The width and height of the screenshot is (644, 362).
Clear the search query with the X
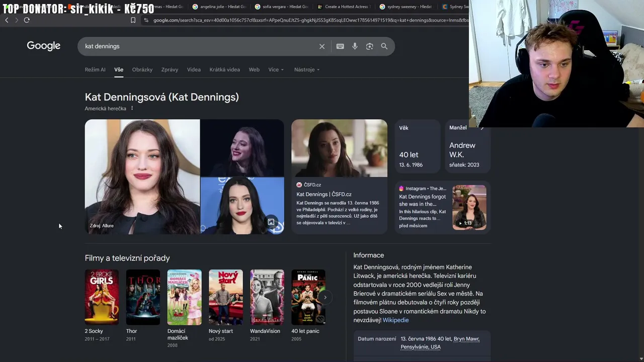tap(322, 46)
